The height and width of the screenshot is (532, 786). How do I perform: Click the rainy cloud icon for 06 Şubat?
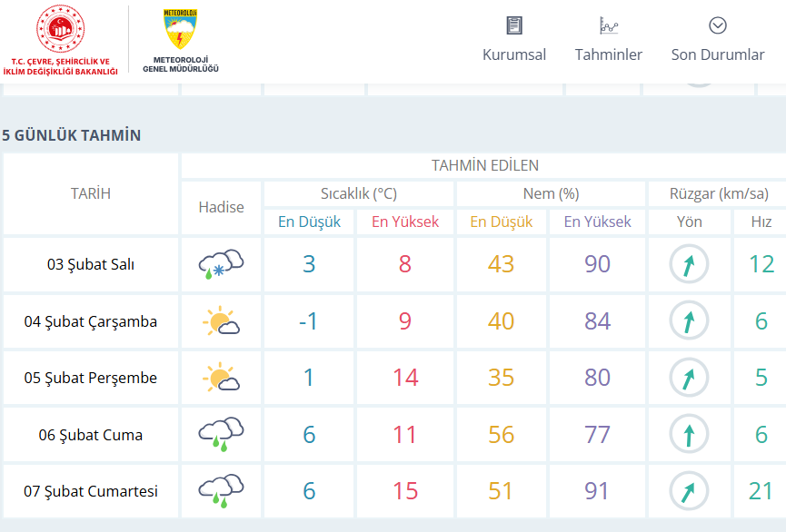pos(221,435)
